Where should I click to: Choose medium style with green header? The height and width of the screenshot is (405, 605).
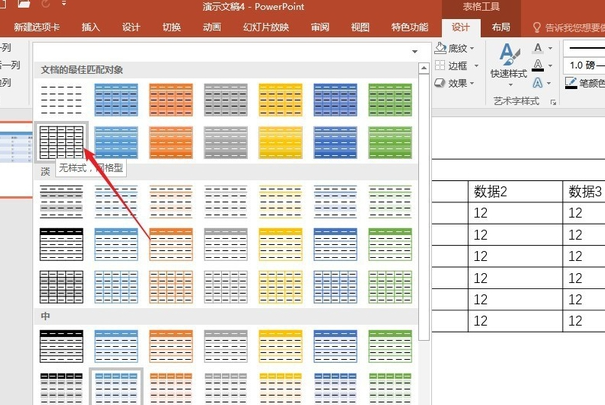(390, 346)
